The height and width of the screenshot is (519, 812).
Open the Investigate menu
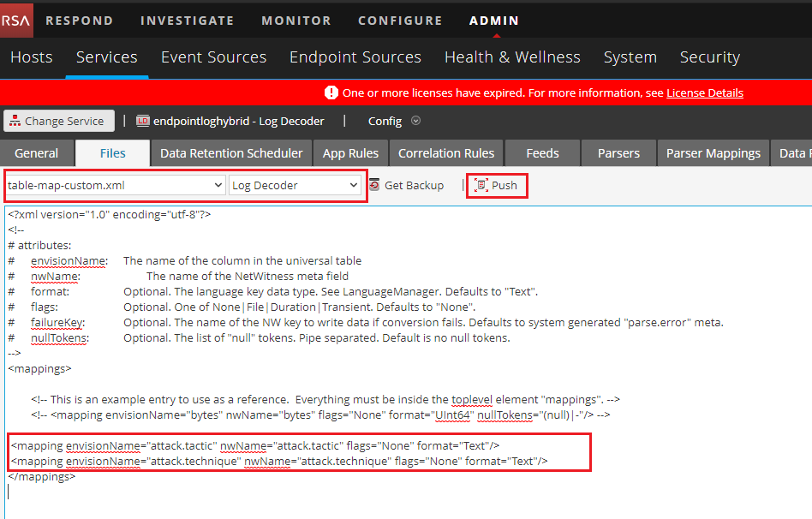coord(187,20)
